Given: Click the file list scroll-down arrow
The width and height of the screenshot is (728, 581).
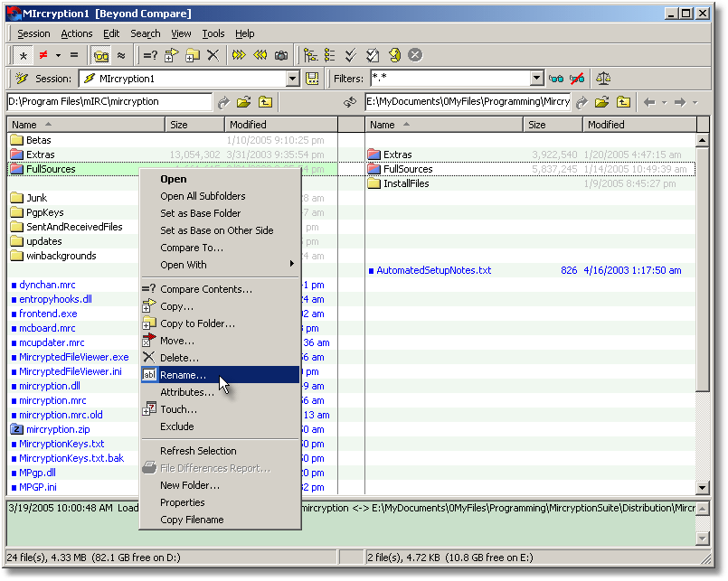Looking at the screenshot, I should [x=702, y=488].
